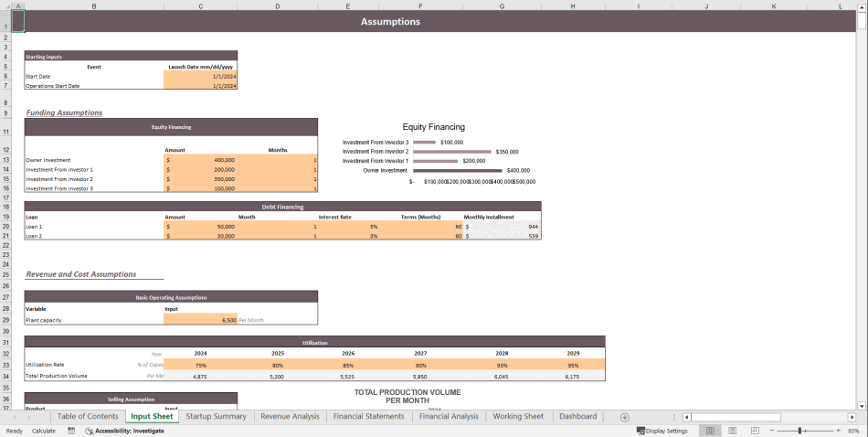This screenshot has height=437, width=868.
Task: Switch to Normal view in status bar
Action: tap(709, 431)
